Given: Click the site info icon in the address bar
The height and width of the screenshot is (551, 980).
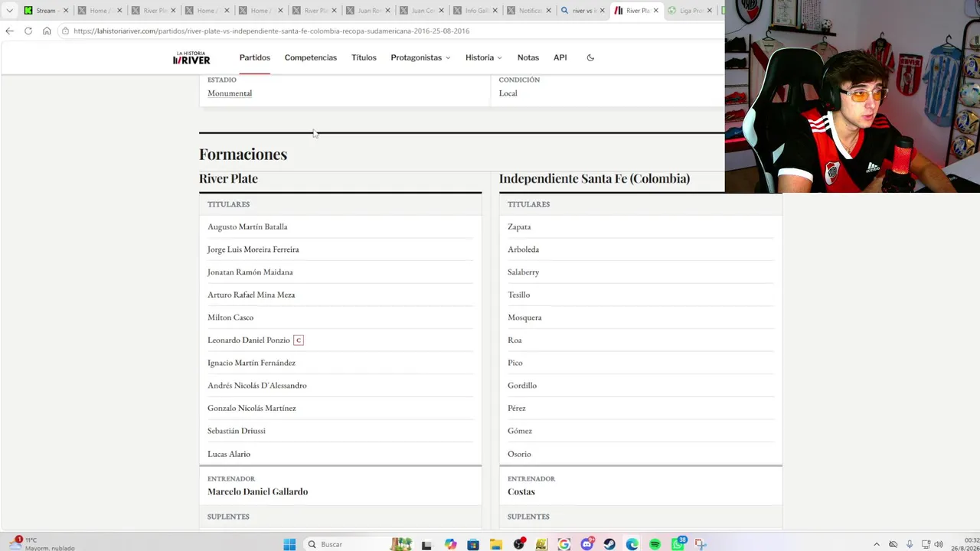Looking at the screenshot, I should point(65,31).
